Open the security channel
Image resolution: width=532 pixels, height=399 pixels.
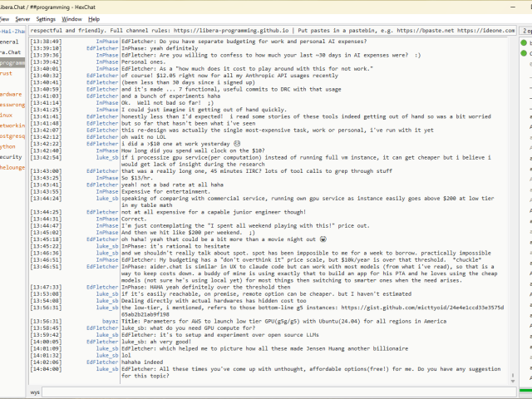click(x=11, y=156)
